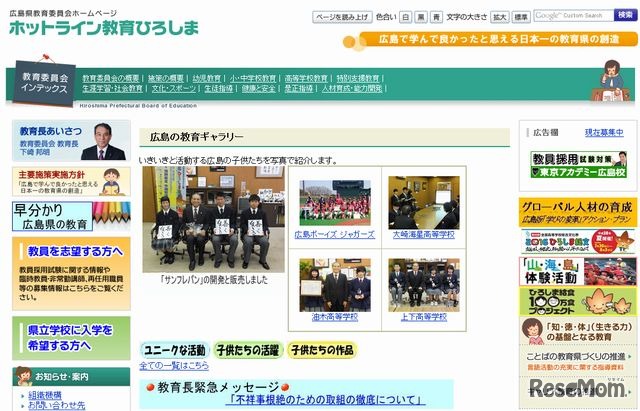Click ことばの教育県づくりの推進 link

[x=576, y=357]
